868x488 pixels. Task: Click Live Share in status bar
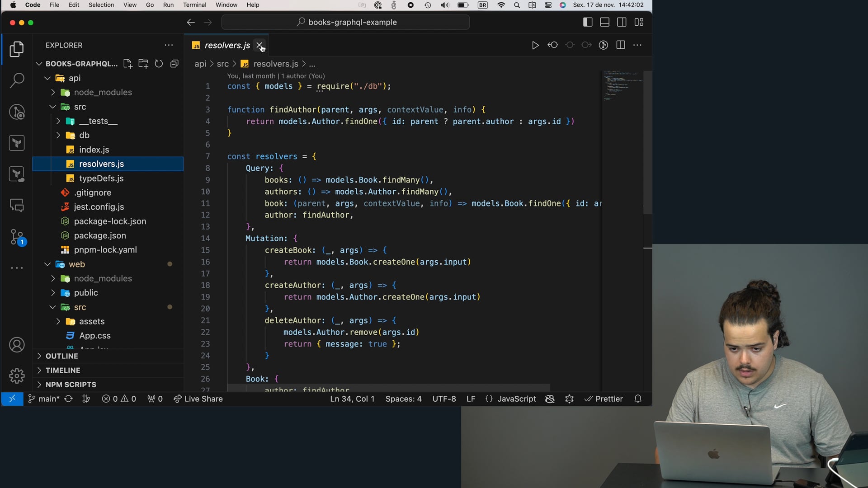[198, 399]
